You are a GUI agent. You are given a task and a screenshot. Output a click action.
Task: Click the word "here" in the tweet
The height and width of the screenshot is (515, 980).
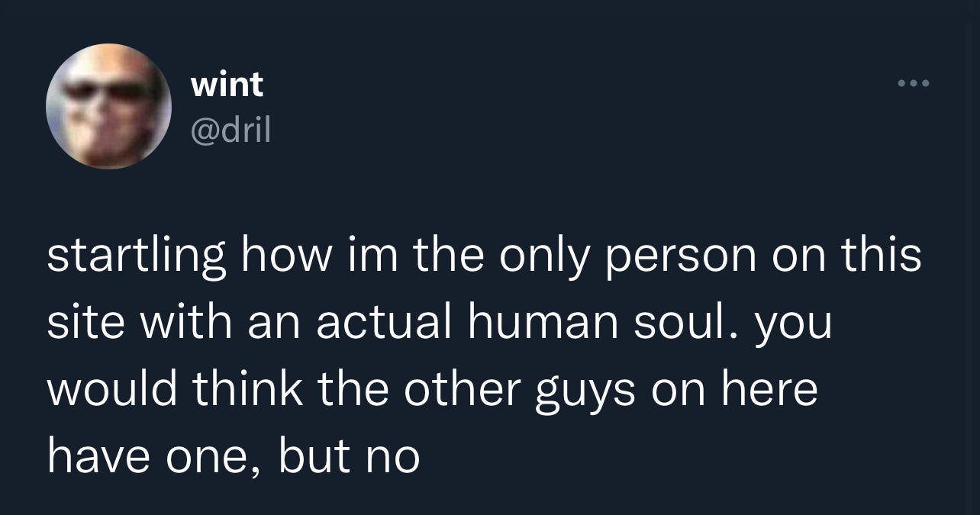pos(769,389)
